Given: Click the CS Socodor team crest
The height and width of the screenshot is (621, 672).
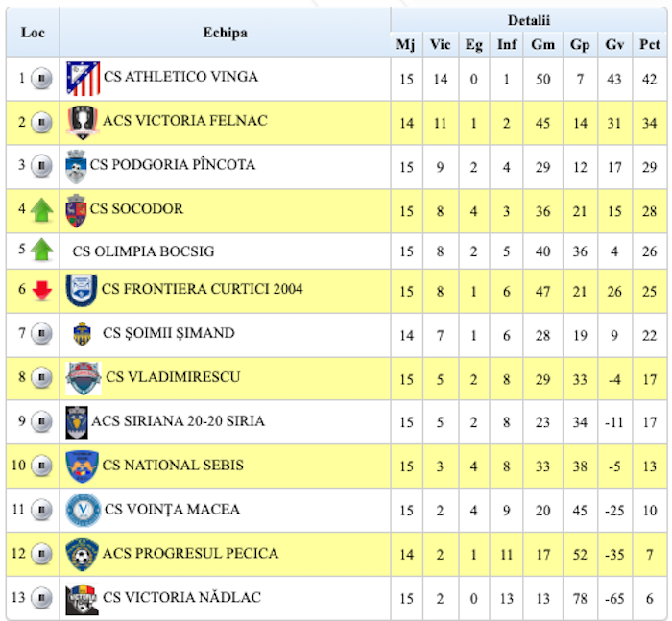Looking at the screenshot, I should pyautogui.click(x=76, y=210).
